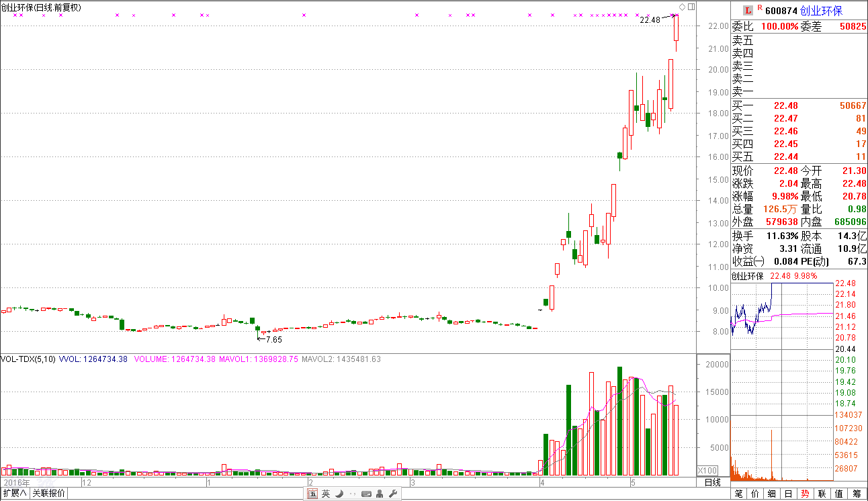Switch to the 笔 tab
Screen dimensions: 868x501
click(739, 494)
